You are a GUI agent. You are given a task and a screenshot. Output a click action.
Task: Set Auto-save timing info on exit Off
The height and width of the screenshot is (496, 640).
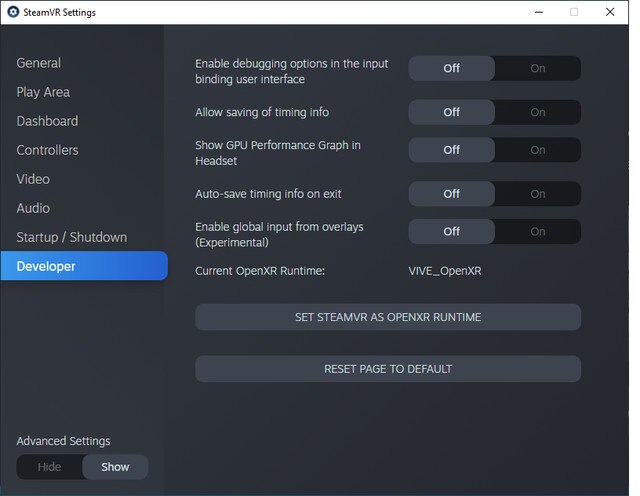pyautogui.click(x=451, y=194)
